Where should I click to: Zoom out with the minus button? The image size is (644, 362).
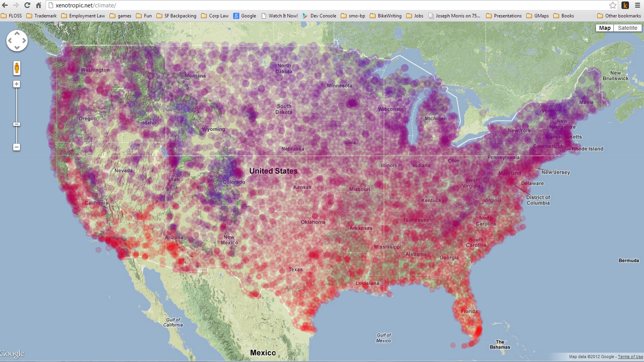coord(17,147)
